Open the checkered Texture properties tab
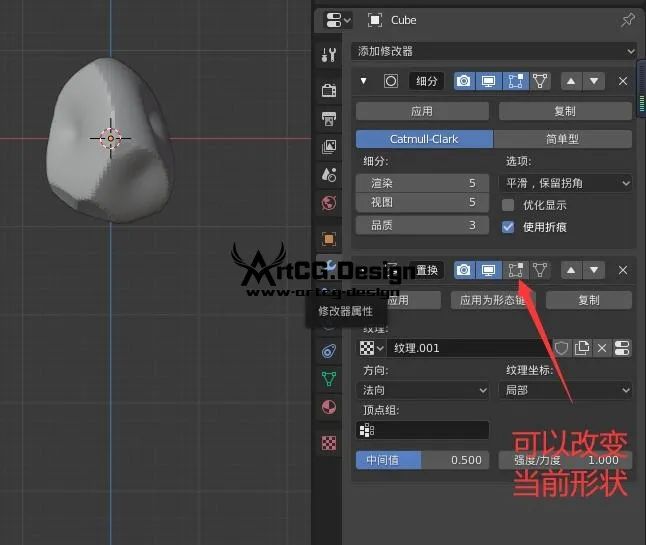Viewport: 646px width, 545px height. coord(329,443)
